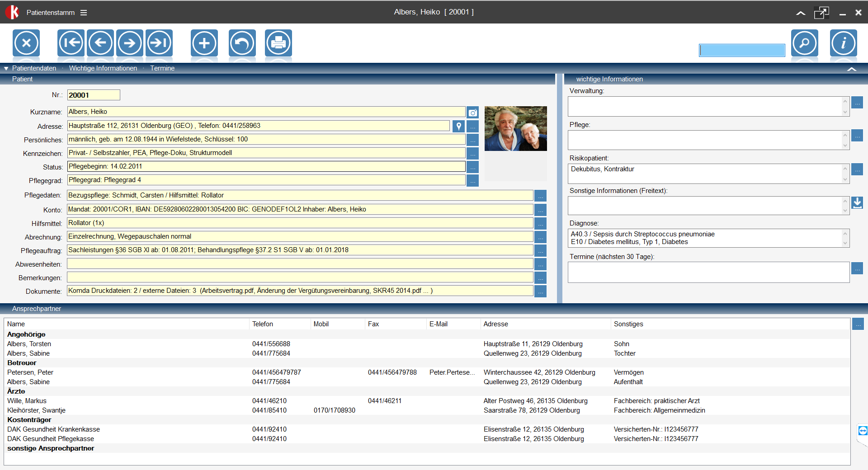868x470 pixels.
Task: Open the Pflegegrad details ellipsis button
Action: (473, 180)
